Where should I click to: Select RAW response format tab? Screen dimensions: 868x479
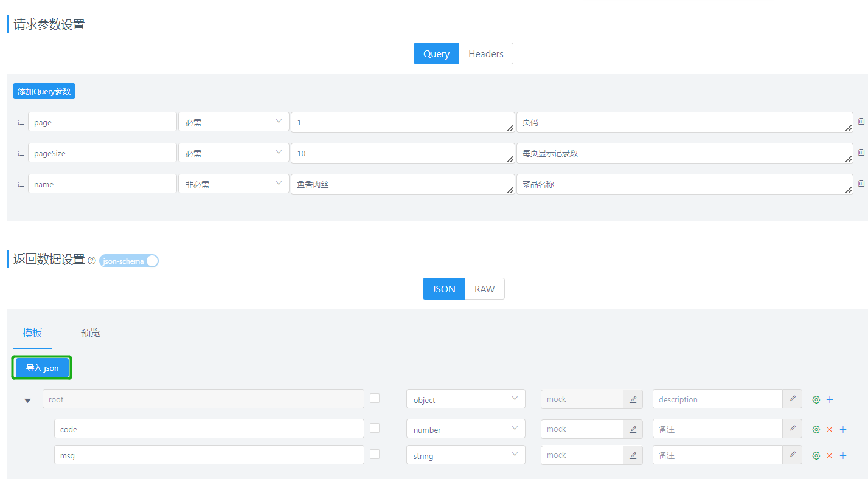coord(485,289)
